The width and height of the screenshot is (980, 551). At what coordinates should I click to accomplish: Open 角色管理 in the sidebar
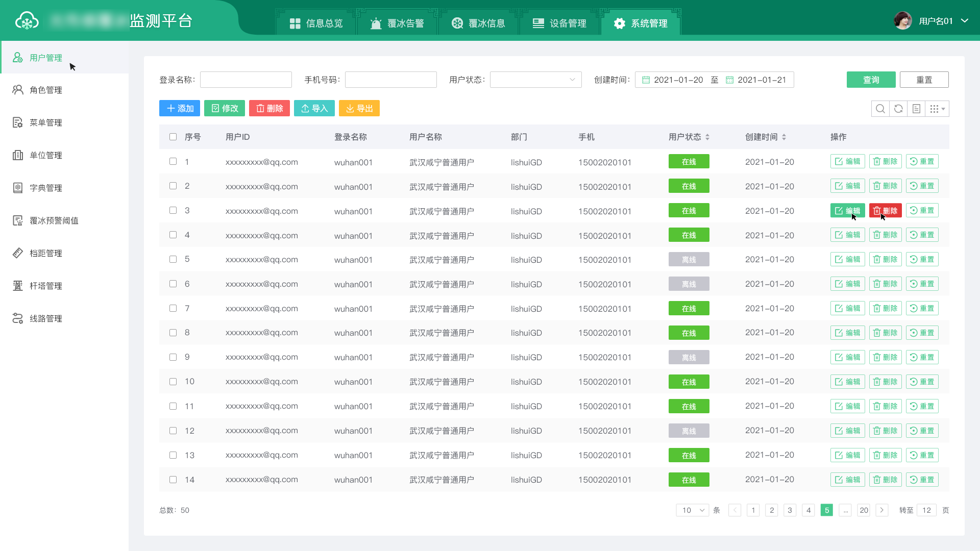coord(64,90)
